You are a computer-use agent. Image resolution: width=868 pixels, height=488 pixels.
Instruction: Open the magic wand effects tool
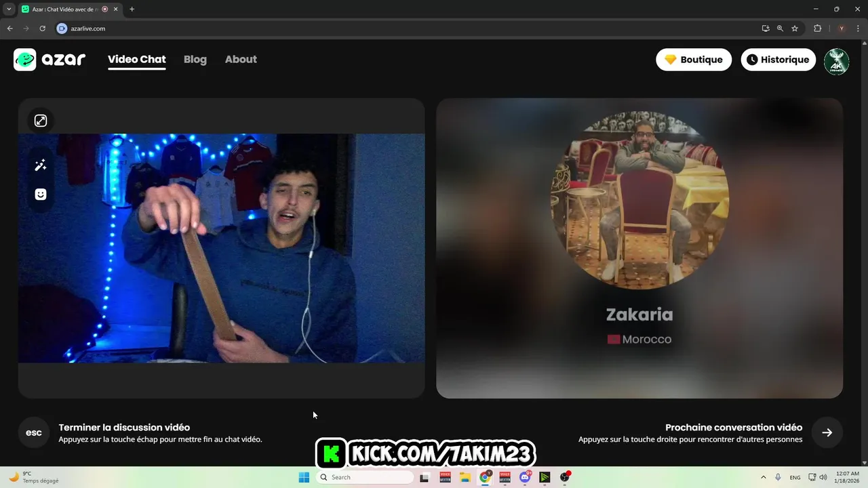[x=41, y=165]
